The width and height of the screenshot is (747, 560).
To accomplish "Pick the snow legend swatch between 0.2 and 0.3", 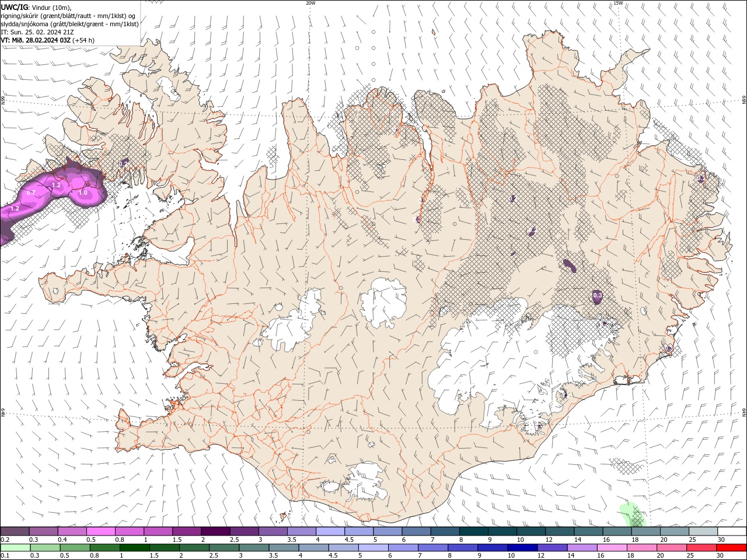I will coord(14,531).
